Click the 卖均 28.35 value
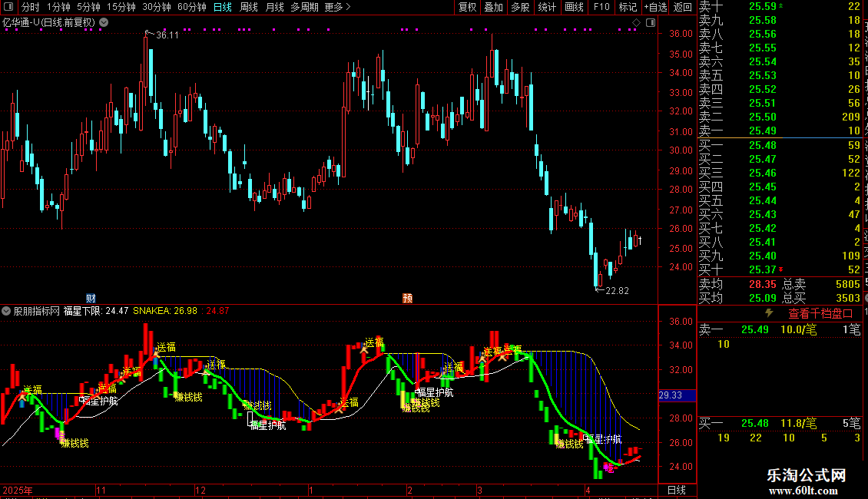Image resolution: width=868 pixels, height=499 pixels. pos(763,284)
